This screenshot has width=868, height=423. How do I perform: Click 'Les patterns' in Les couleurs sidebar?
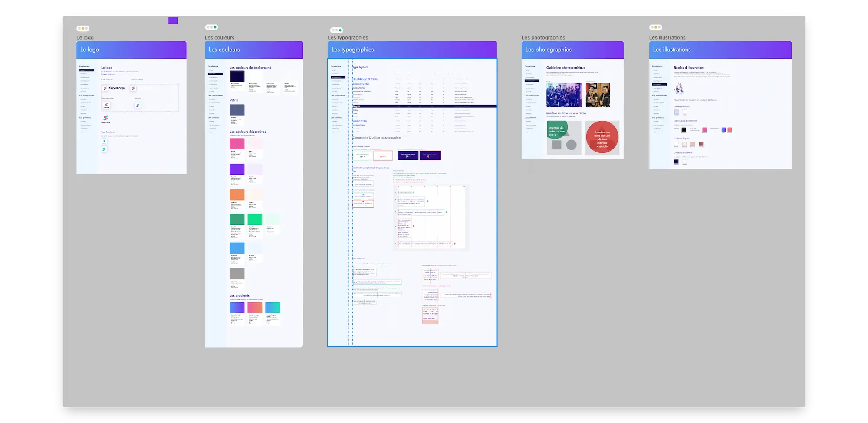click(214, 118)
